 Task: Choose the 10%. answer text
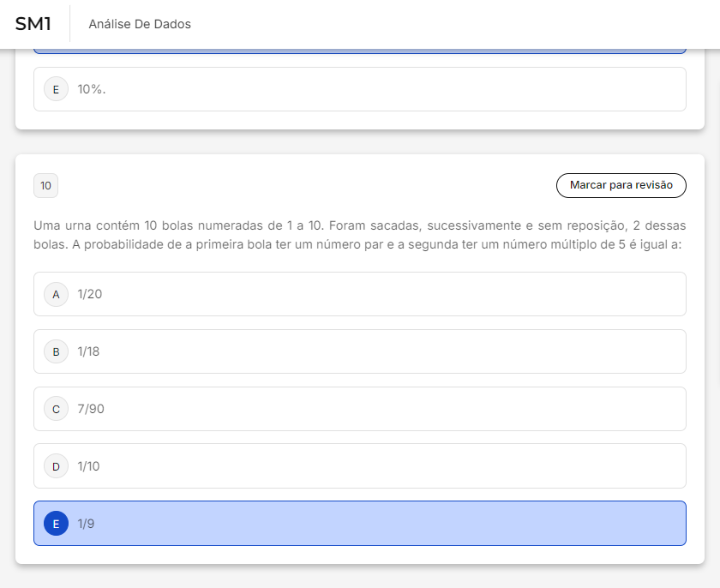coord(92,89)
